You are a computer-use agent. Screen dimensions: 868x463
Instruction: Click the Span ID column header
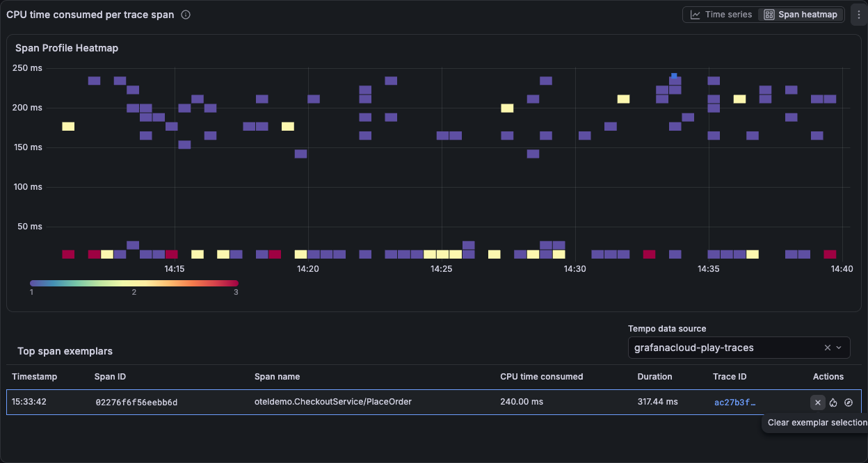pos(110,377)
